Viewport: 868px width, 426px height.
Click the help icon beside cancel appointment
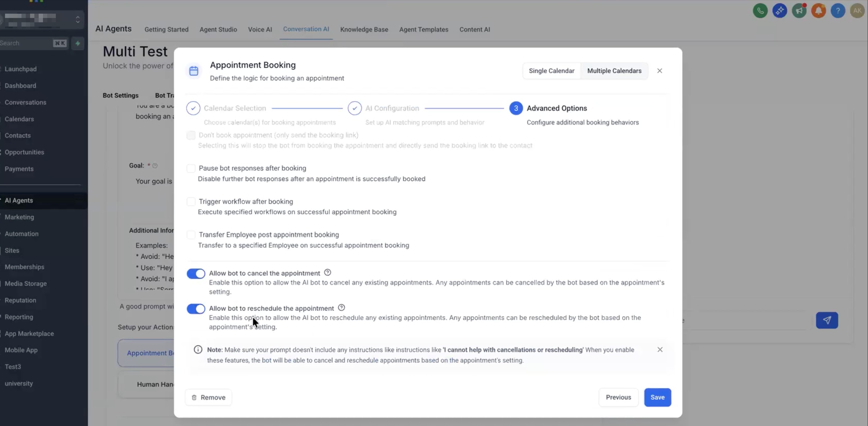(327, 272)
